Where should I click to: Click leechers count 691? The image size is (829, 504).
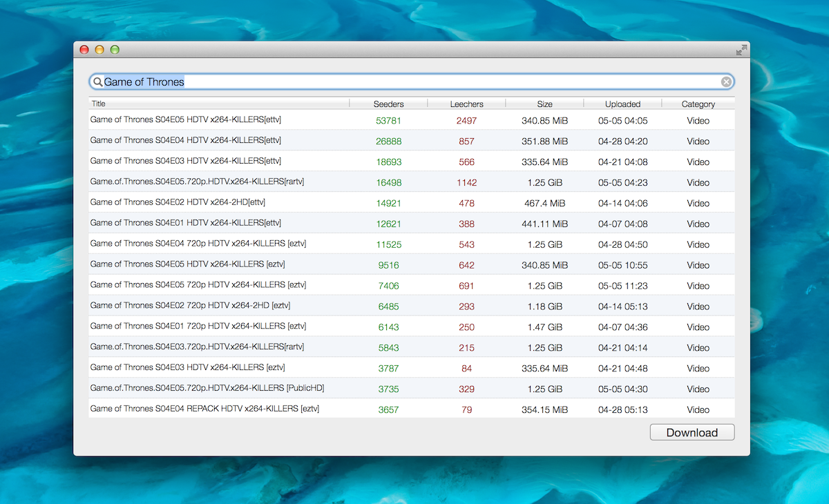[x=467, y=286]
